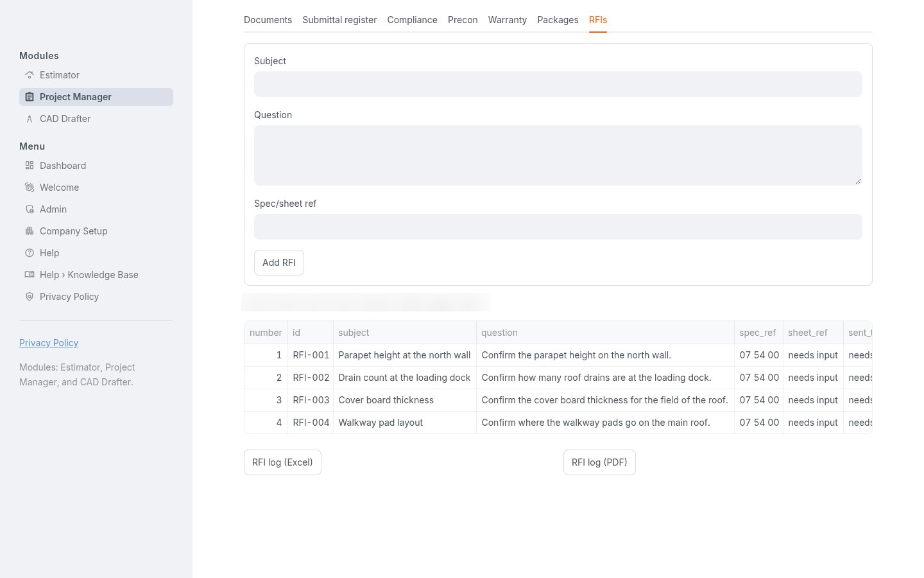Click the Help question mark icon

tap(30, 253)
